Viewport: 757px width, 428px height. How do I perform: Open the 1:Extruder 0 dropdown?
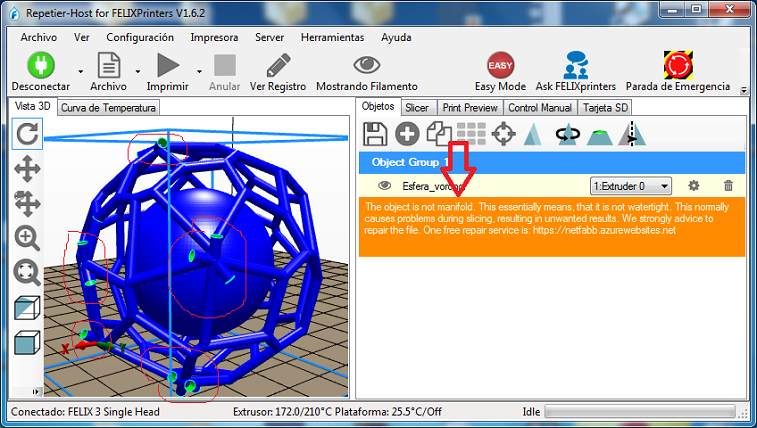pos(631,186)
